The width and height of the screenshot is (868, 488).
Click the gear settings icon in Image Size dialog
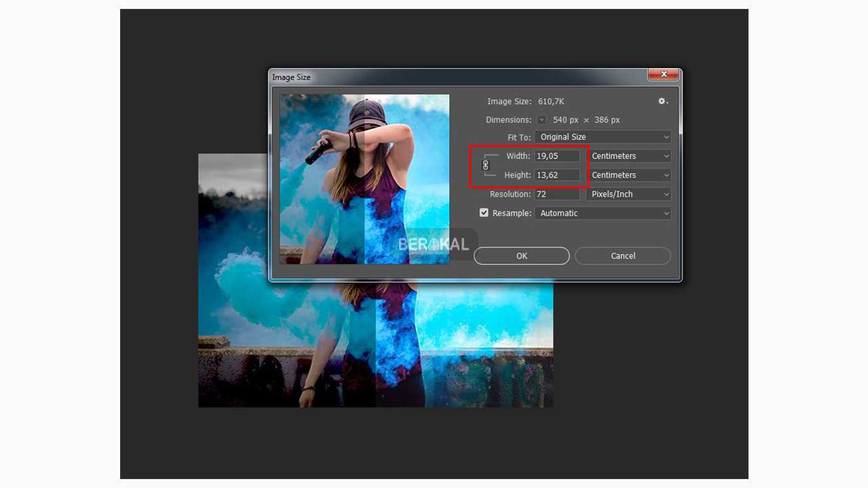[662, 102]
